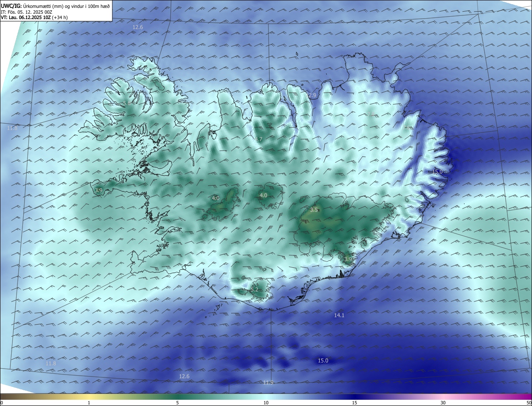The image size is (532, 406).
Task: Click the 3.9 value on Snæfellsnes peninsula
Action: click(99, 190)
